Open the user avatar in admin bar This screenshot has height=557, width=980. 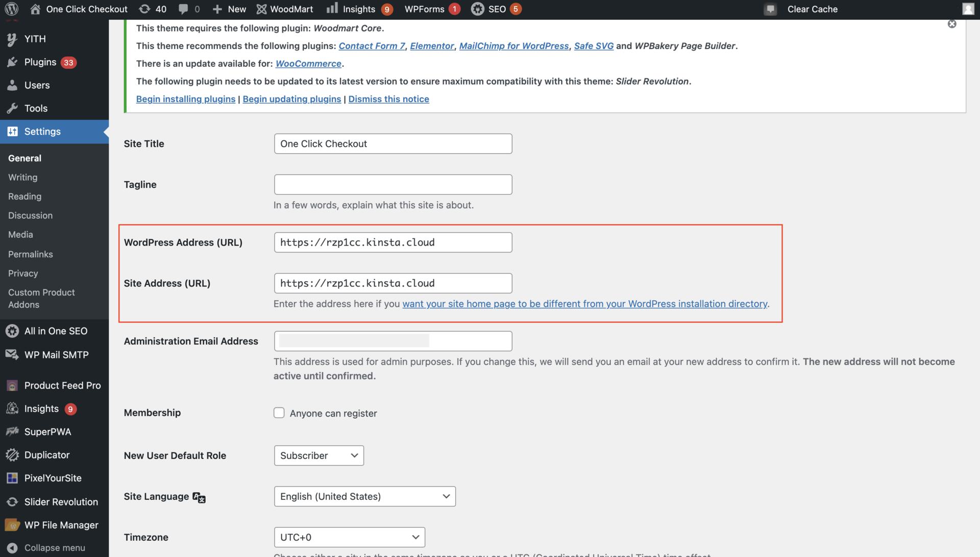968,9
